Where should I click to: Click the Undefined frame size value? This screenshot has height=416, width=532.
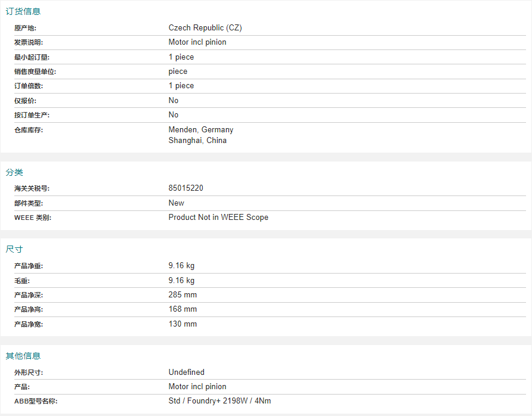pyautogui.click(x=187, y=372)
